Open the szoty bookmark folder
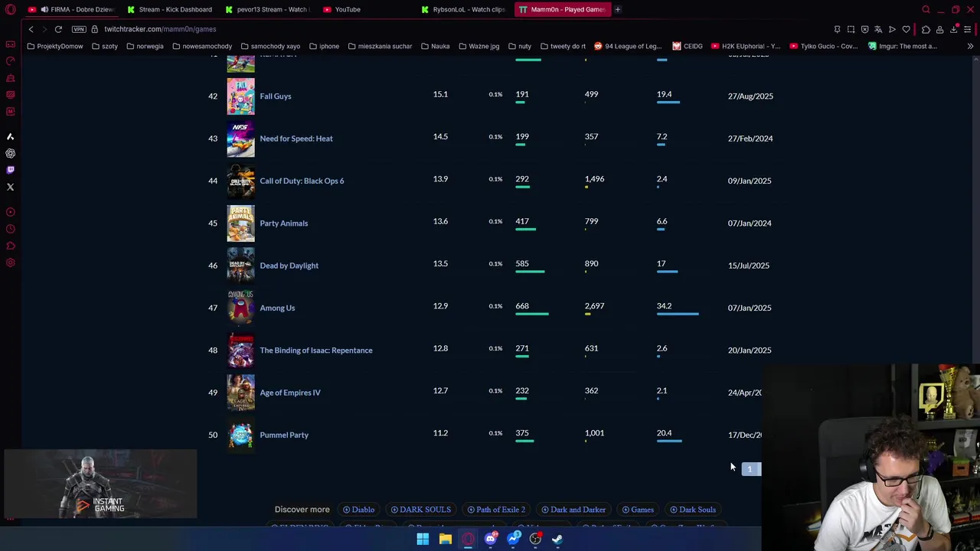Screen dimensions: 980x551 (x=105, y=46)
